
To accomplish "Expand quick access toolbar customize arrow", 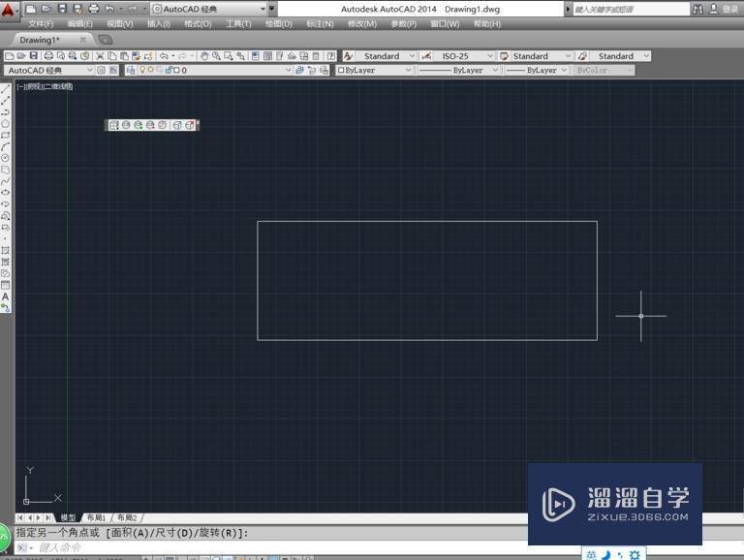I will coord(272,9).
